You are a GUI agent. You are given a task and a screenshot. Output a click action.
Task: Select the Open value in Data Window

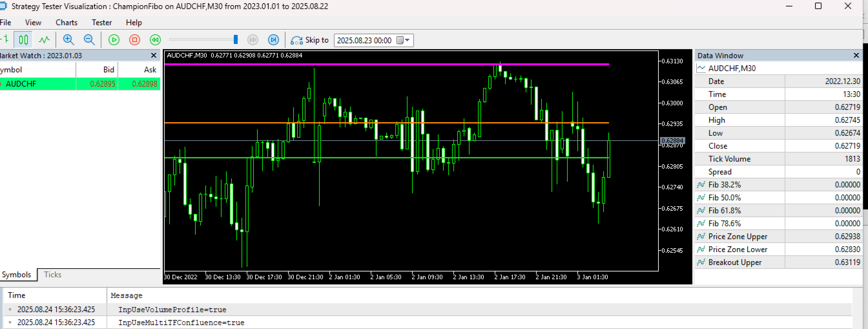847,107
